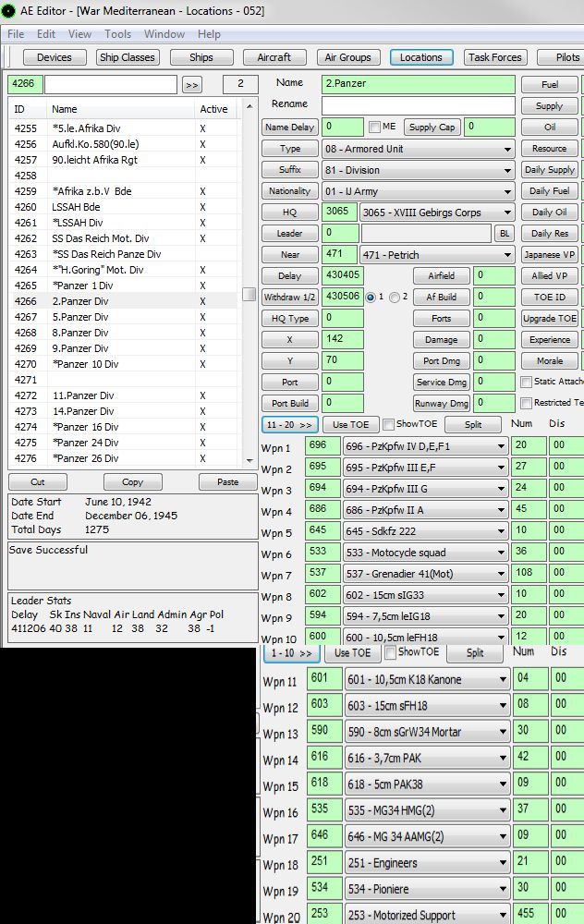The width and height of the screenshot is (584, 924).
Task: Click the BL button beside Leader
Action: click(505, 234)
